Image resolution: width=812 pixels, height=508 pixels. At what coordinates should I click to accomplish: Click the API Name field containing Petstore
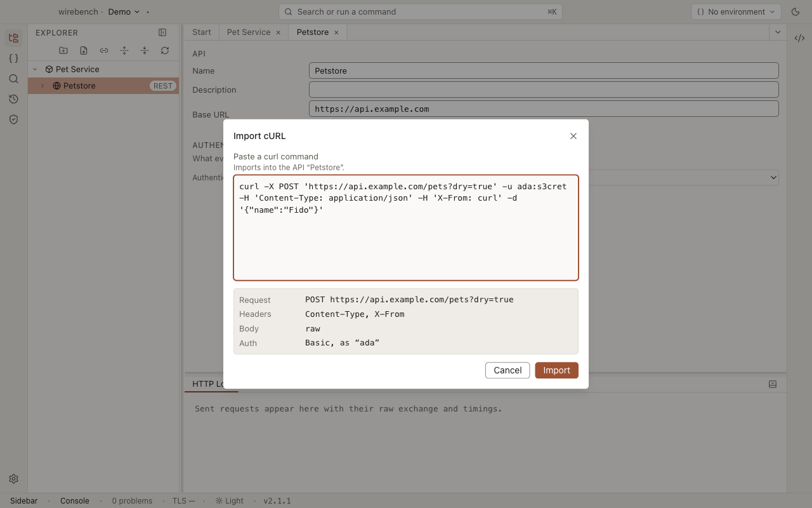544,70
